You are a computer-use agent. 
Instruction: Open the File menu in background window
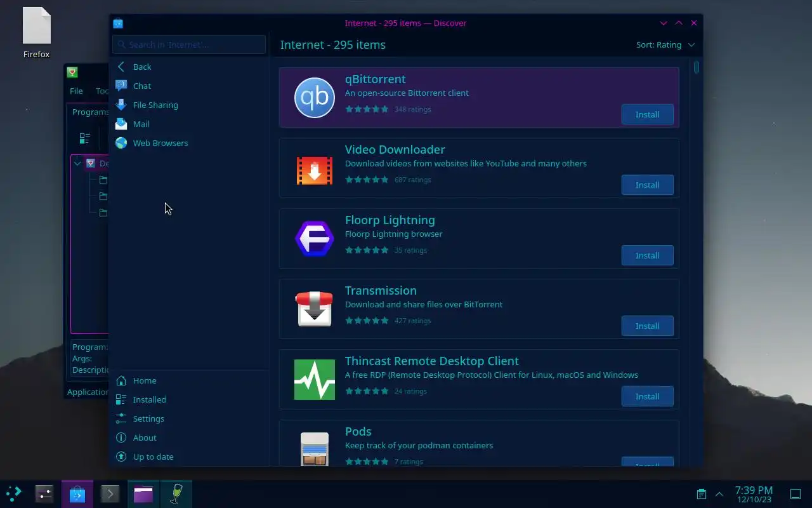76,91
